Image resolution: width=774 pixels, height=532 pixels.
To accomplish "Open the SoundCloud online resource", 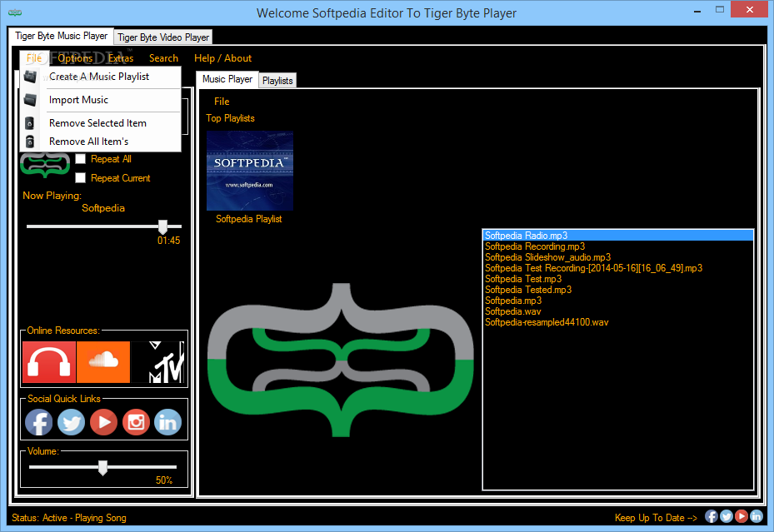I will click(x=103, y=362).
